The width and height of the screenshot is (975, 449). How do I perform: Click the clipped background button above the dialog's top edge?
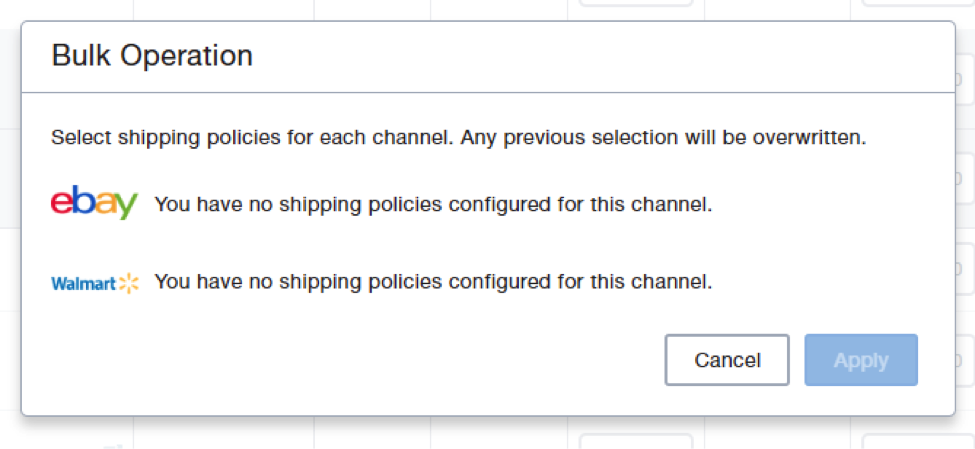point(635,3)
